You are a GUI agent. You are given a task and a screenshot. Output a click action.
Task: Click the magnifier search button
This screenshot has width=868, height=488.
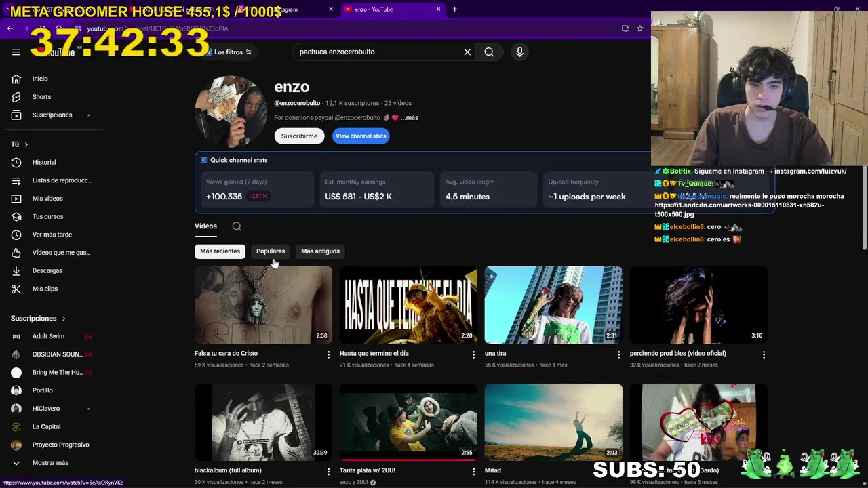[489, 52]
